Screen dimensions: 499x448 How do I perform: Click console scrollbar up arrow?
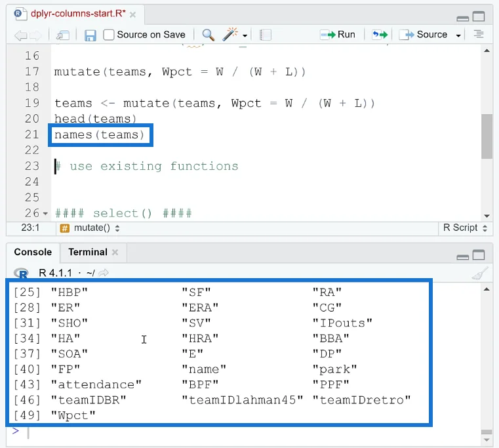coord(487,289)
